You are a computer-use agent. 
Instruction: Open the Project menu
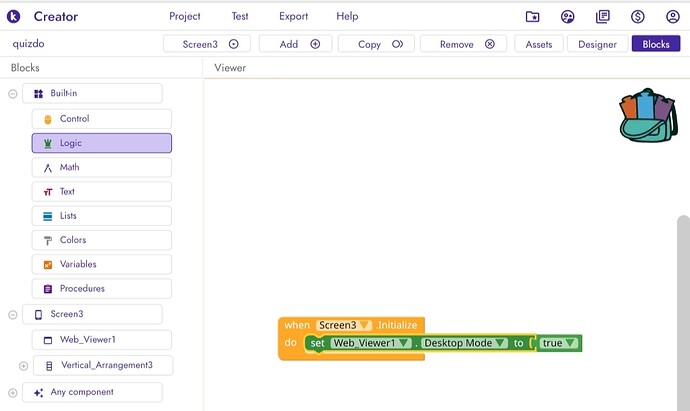pos(185,16)
